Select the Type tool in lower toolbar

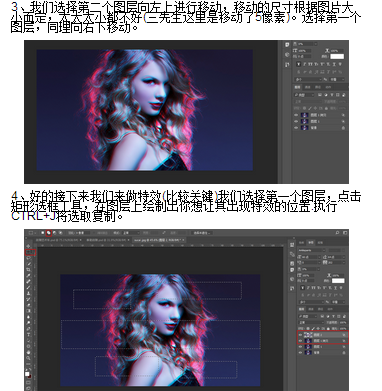pyautogui.click(x=29, y=334)
